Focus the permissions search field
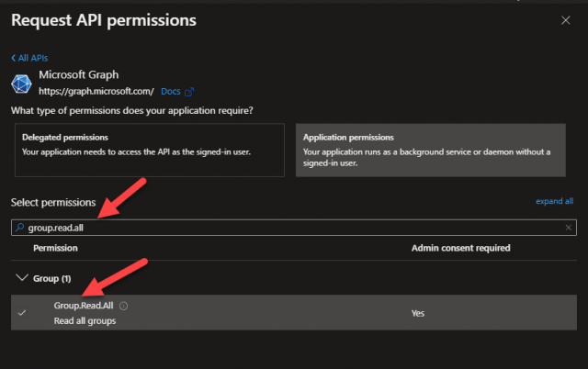Image resolution: width=588 pixels, height=369 pixels. tap(294, 228)
